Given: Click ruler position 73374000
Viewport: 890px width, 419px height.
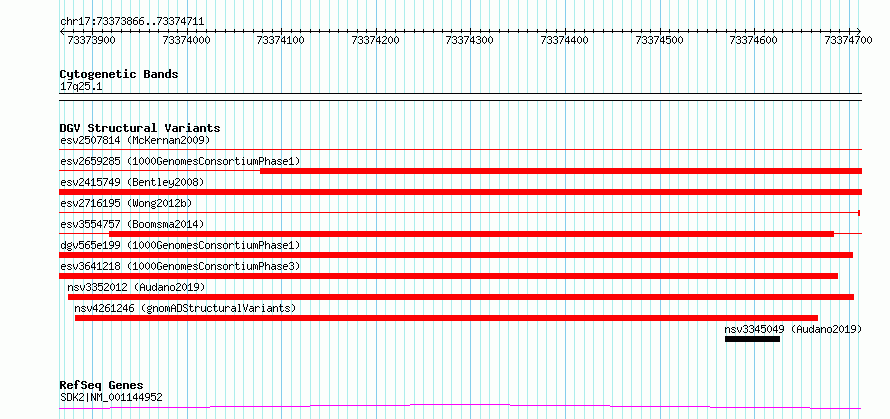Looking at the screenshot, I should tap(186, 40).
